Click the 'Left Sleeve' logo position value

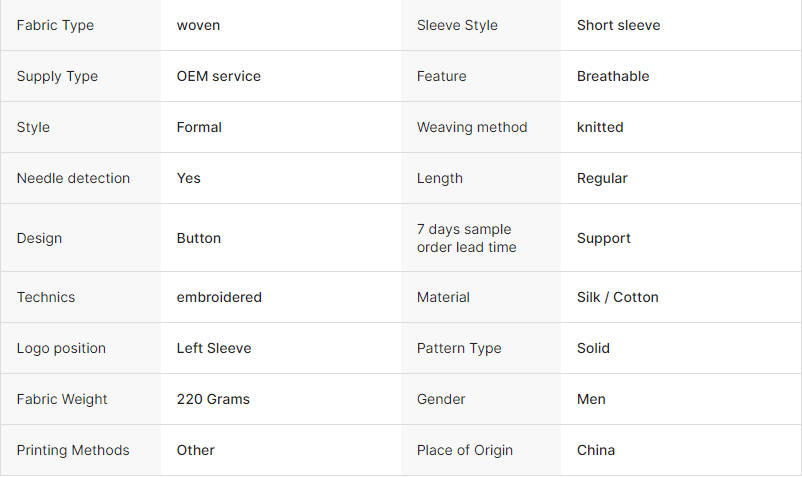coord(214,348)
